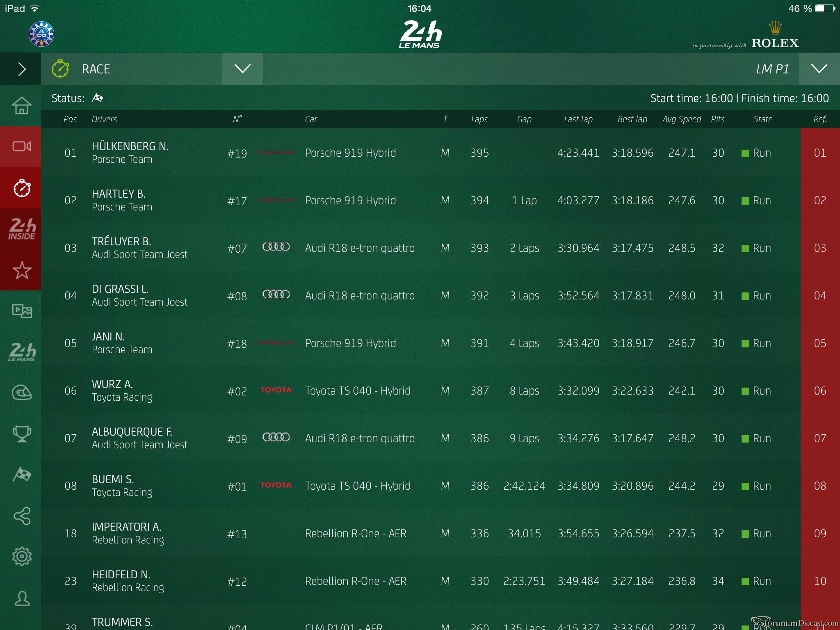Tap average speed 248.5
This screenshot has width=840, height=630.
pos(682,248)
